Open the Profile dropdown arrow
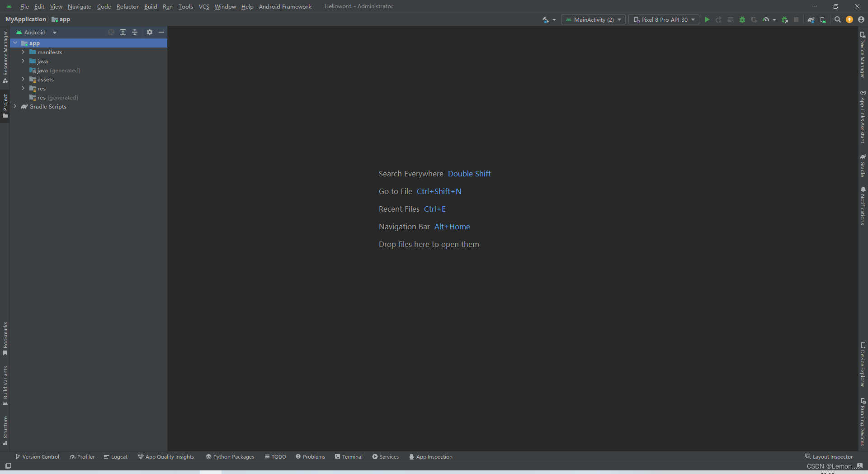 (774, 20)
